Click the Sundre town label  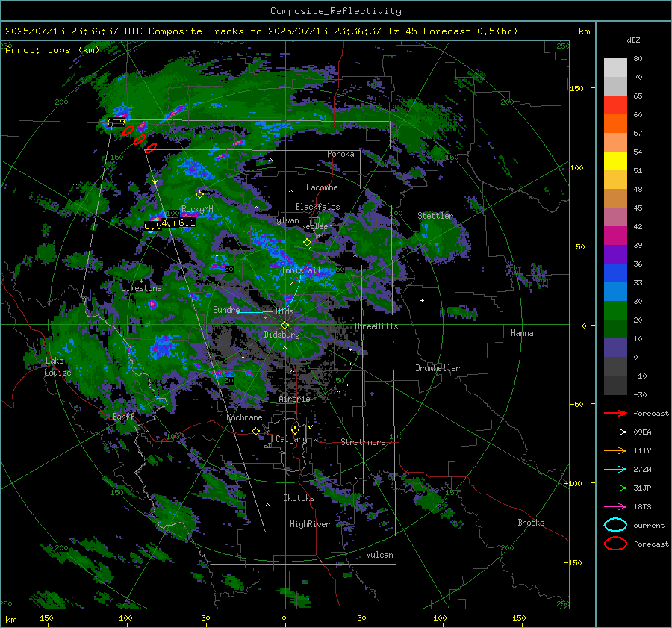(x=226, y=309)
